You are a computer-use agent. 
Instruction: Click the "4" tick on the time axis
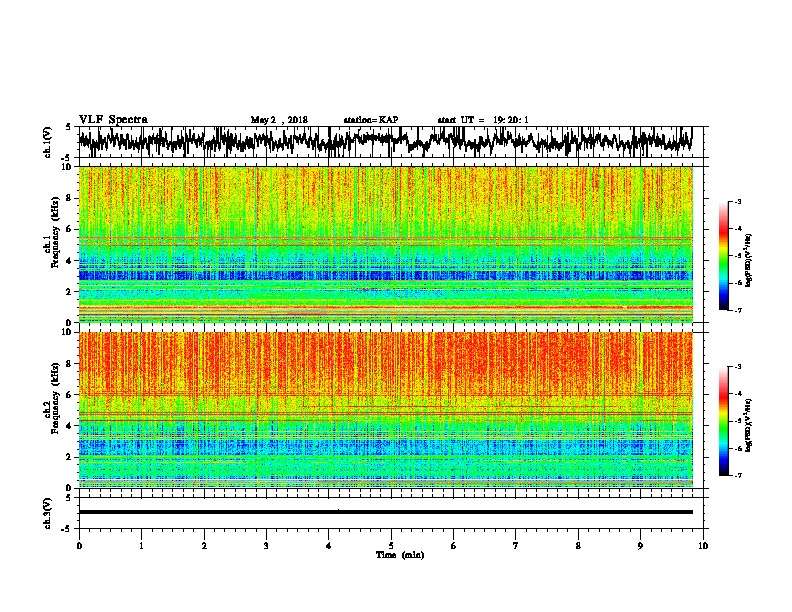pyautogui.click(x=329, y=546)
